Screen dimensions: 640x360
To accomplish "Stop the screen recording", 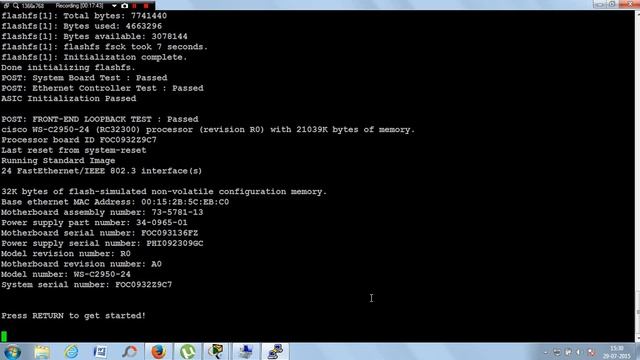I will pyautogui.click(x=146, y=6).
